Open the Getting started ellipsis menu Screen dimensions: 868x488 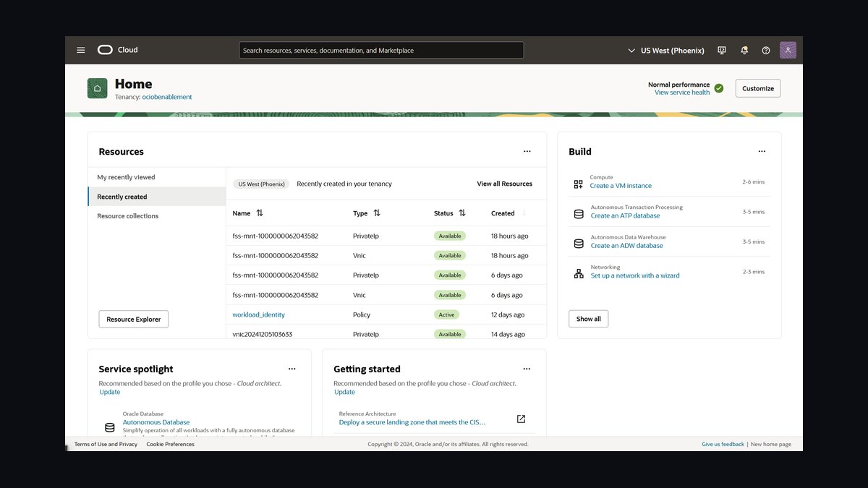pyautogui.click(x=527, y=369)
